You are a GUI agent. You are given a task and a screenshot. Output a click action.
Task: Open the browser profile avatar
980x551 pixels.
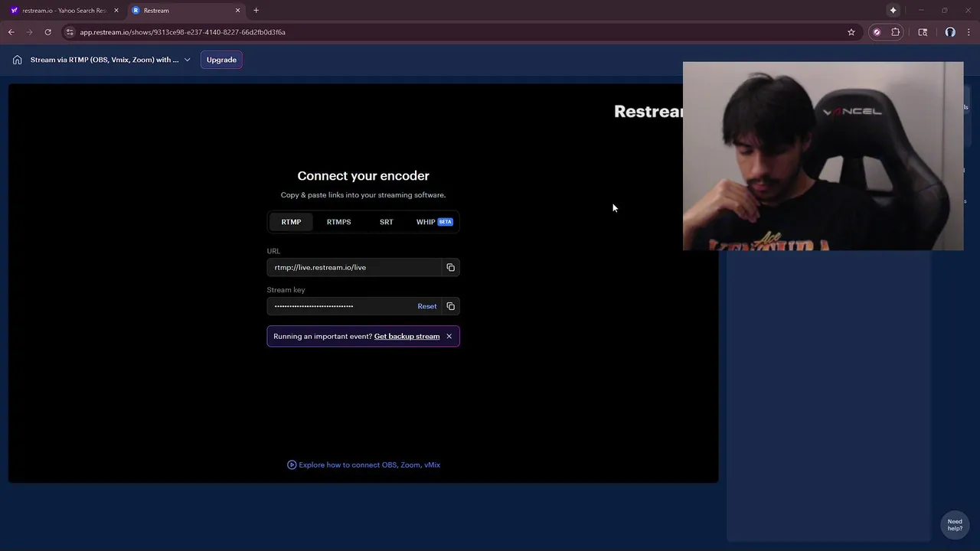pyautogui.click(x=950, y=32)
